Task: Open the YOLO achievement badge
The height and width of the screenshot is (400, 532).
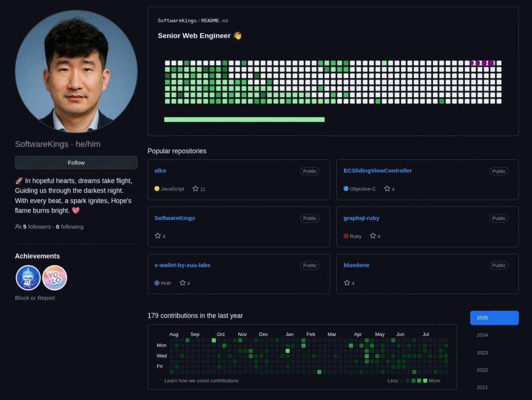Action: pyautogui.click(x=54, y=278)
